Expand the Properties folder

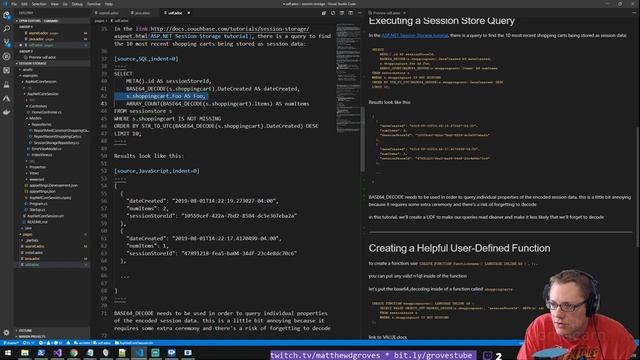[37, 167]
